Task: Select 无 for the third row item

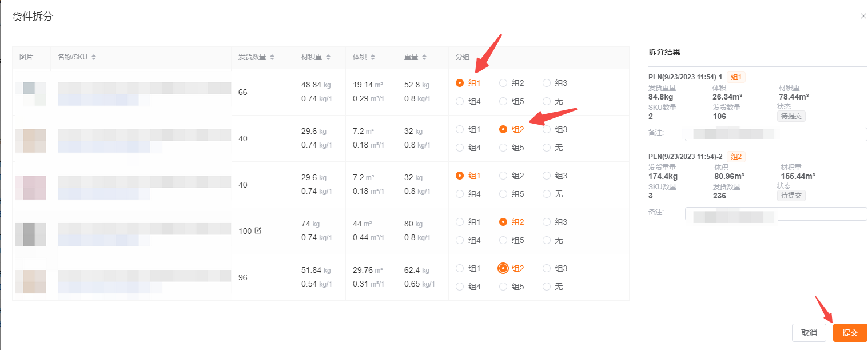Action: click(546, 194)
